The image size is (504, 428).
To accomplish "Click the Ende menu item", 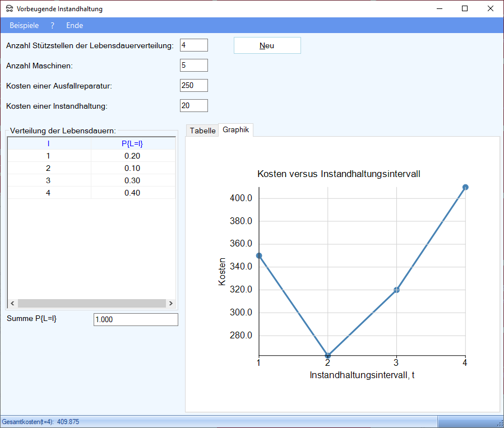I will pos(75,25).
